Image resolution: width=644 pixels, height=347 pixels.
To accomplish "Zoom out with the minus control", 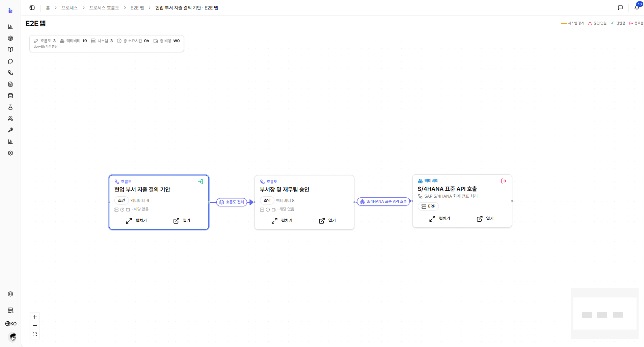I will pyautogui.click(x=35, y=326).
